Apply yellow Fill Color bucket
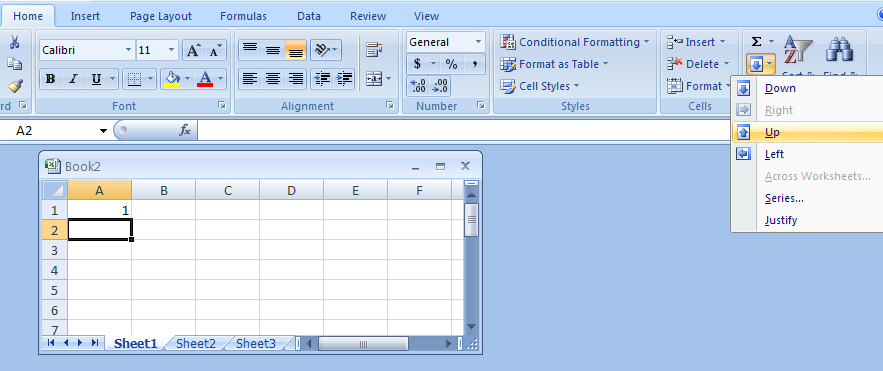The height and width of the screenshot is (371, 883). [172, 79]
